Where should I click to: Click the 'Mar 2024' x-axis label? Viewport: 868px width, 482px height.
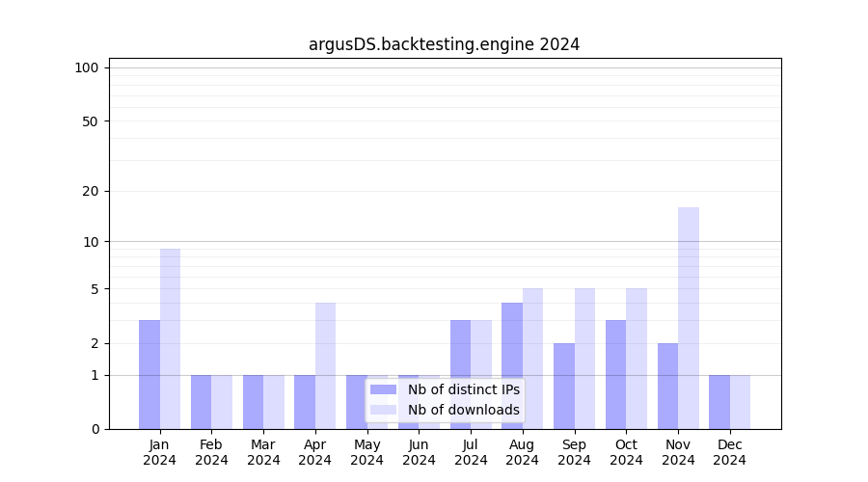[263, 452]
